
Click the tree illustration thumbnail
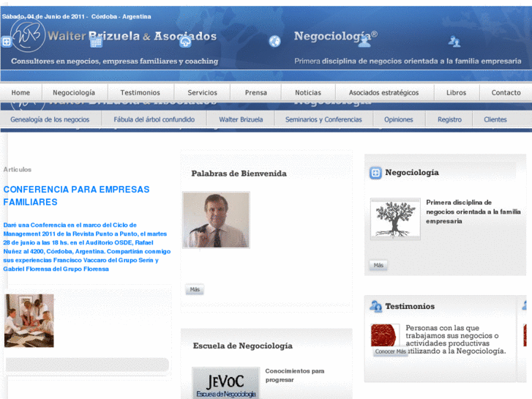pyautogui.click(x=395, y=219)
